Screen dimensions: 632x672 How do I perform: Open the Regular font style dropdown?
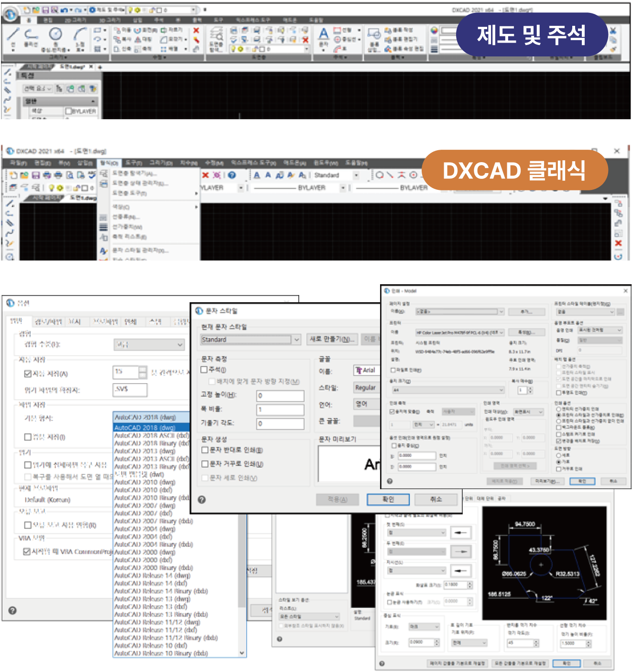(x=367, y=387)
